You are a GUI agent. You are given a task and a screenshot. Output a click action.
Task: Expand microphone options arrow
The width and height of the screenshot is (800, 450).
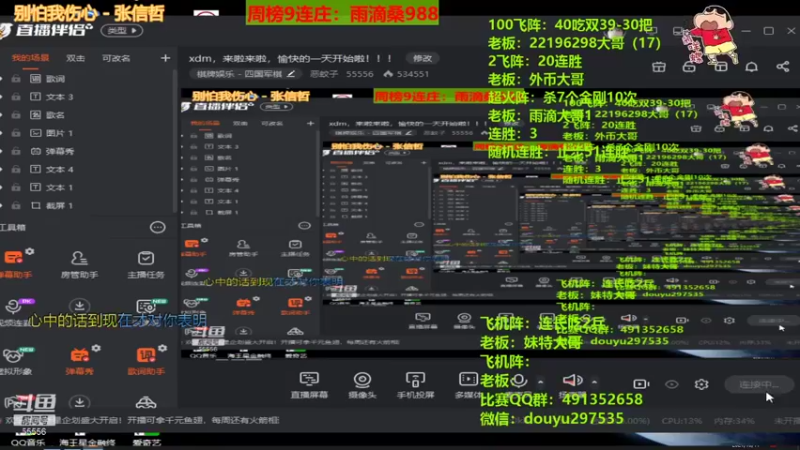click(x=540, y=382)
